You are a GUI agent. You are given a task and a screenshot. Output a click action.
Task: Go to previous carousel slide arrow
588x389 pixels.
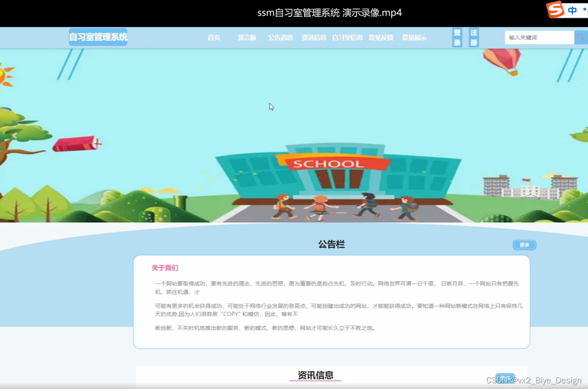pos(14,136)
